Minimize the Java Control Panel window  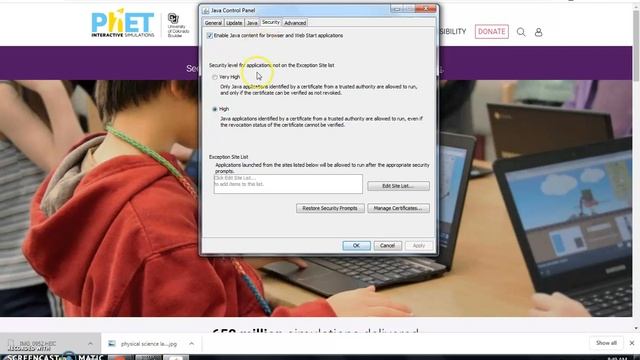pyautogui.click(x=396, y=9)
